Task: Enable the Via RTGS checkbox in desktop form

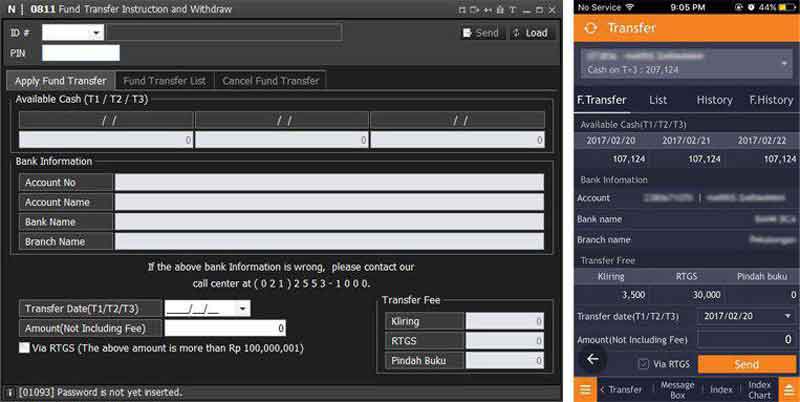Action: 25,348
